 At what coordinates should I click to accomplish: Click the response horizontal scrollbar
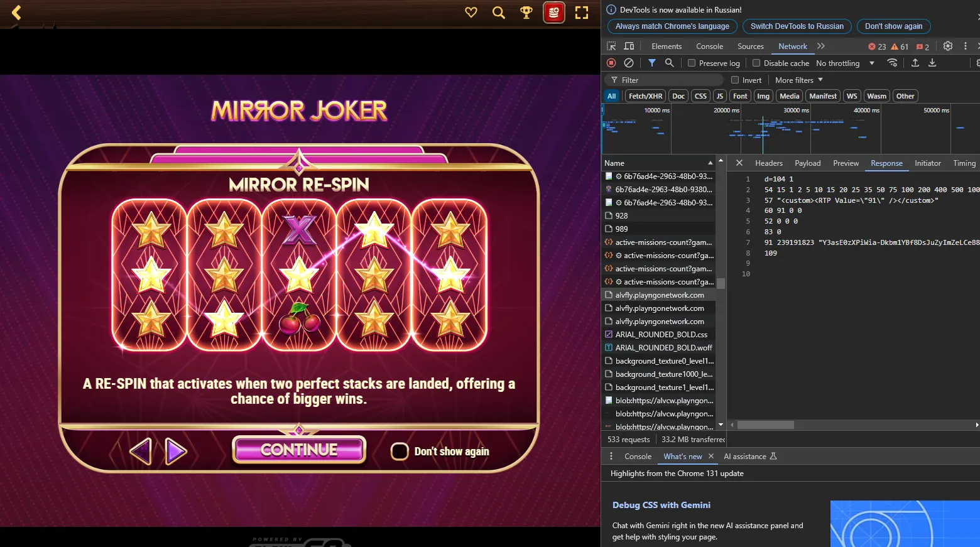click(765, 425)
